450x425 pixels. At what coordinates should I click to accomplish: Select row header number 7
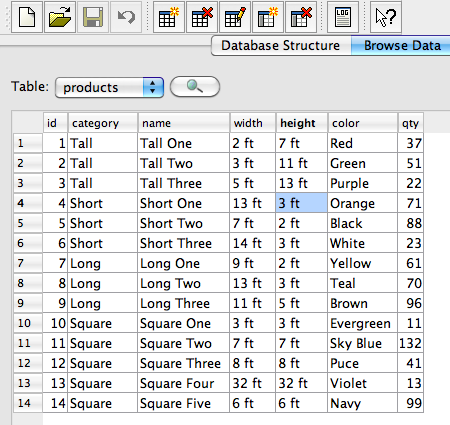tap(28, 263)
